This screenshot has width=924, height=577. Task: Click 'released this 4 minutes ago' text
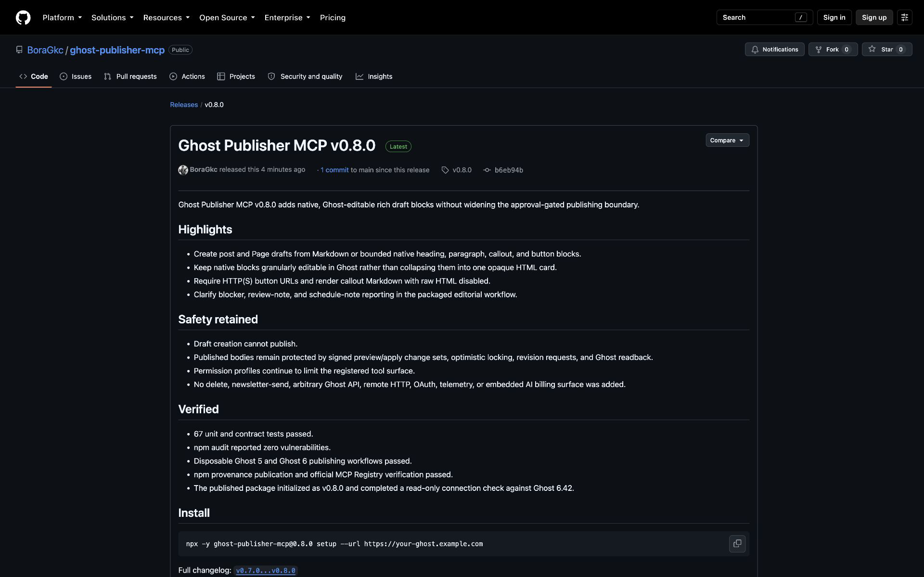(x=262, y=169)
